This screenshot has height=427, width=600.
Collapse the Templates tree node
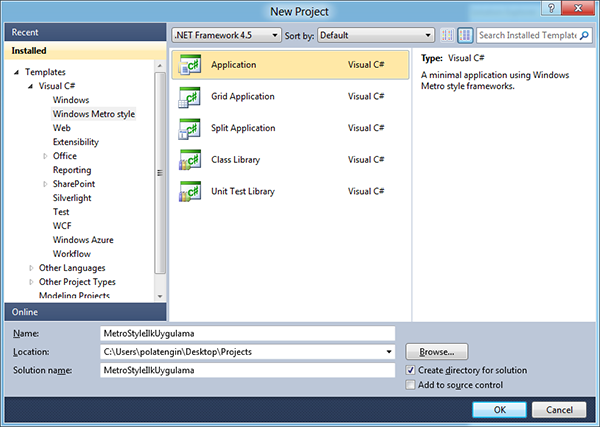point(16,72)
